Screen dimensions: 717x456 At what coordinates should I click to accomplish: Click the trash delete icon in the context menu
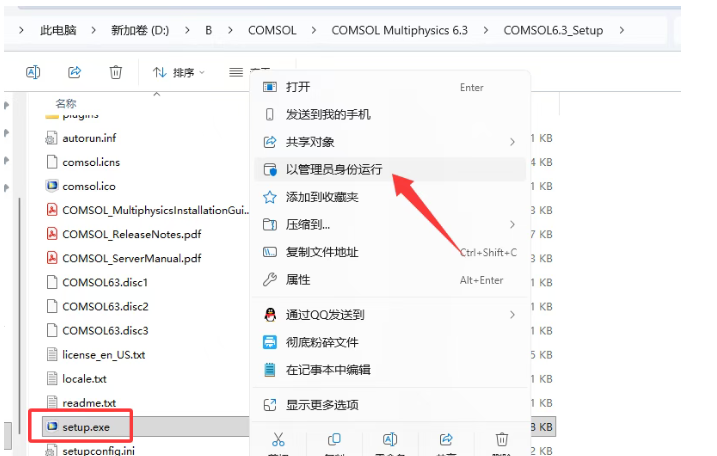click(502, 440)
